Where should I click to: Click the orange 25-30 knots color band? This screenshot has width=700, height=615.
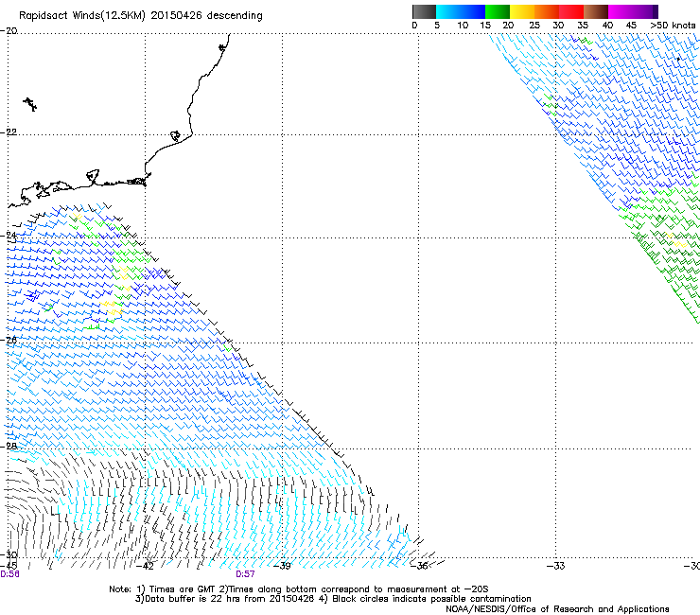point(547,11)
